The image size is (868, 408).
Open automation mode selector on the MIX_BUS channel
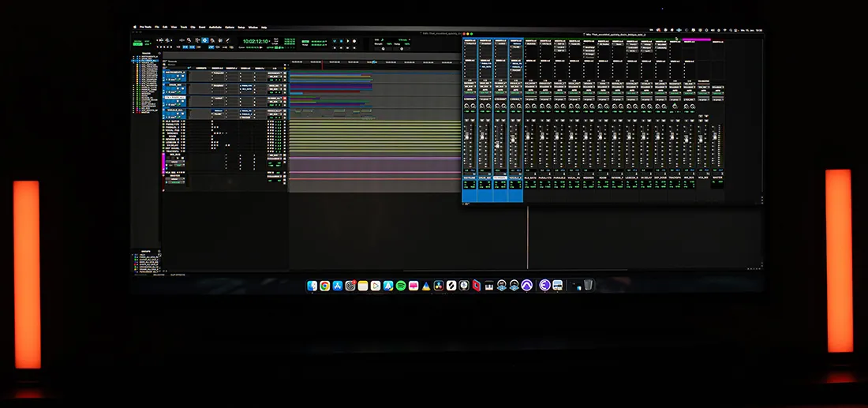(x=689, y=92)
